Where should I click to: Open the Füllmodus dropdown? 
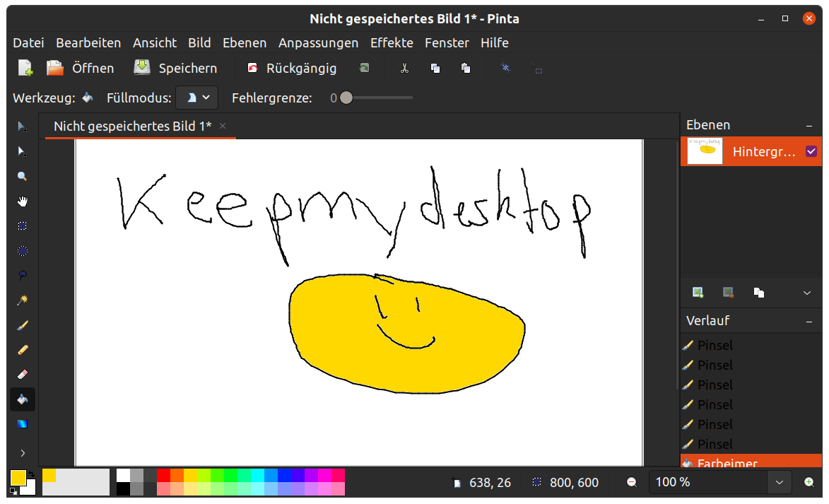click(196, 98)
